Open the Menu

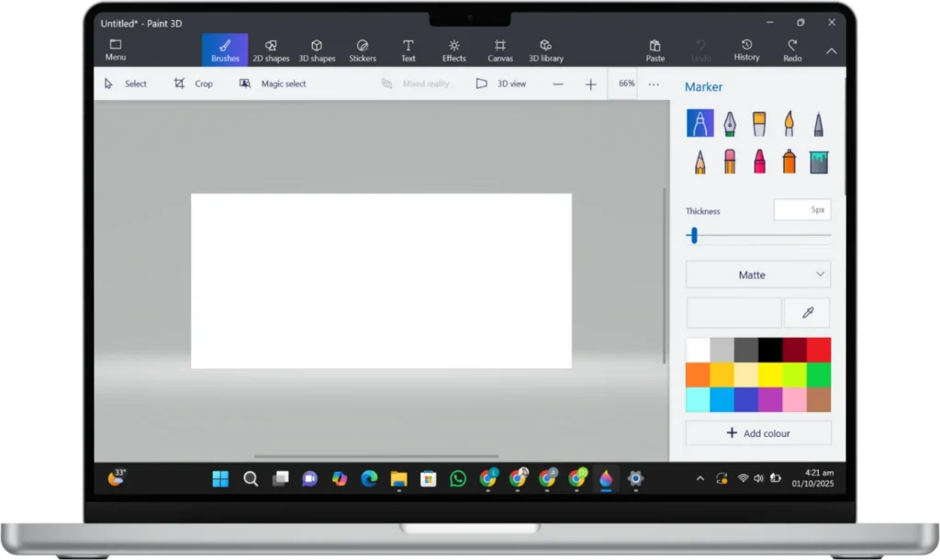click(115, 50)
